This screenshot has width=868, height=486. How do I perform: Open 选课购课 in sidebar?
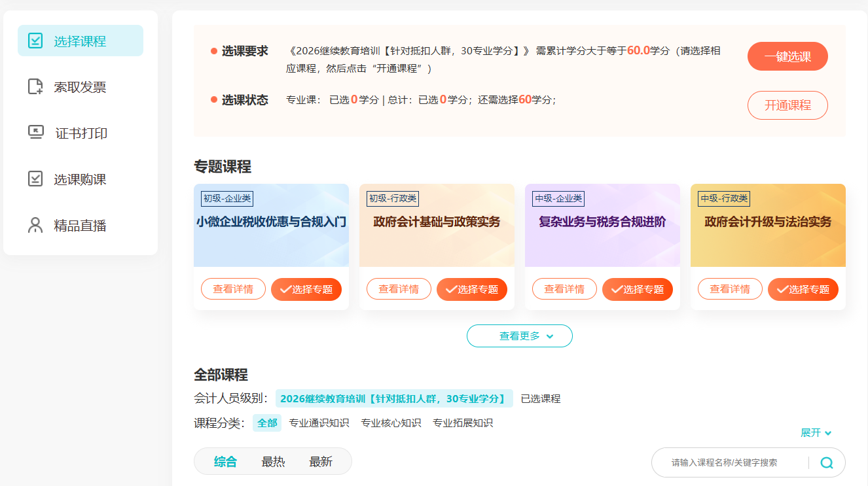pos(81,179)
